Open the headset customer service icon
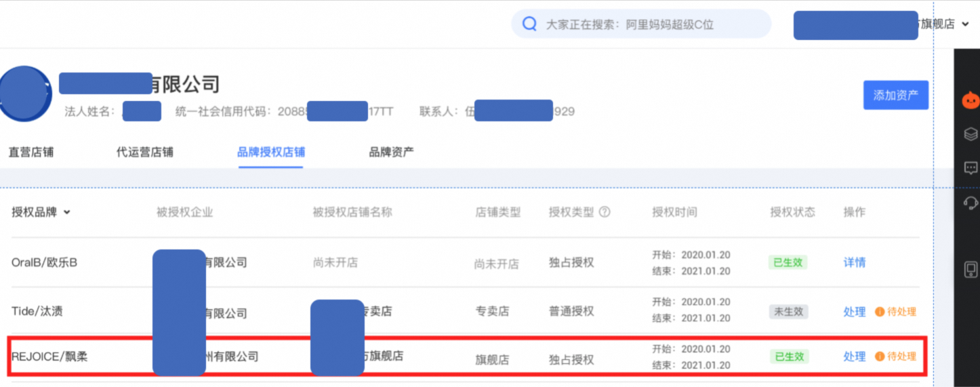980x387 pixels. click(x=971, y=202)
